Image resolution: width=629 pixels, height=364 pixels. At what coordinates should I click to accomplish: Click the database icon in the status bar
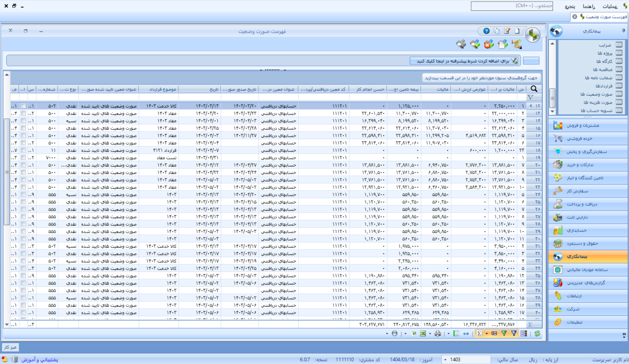[15, 359]
